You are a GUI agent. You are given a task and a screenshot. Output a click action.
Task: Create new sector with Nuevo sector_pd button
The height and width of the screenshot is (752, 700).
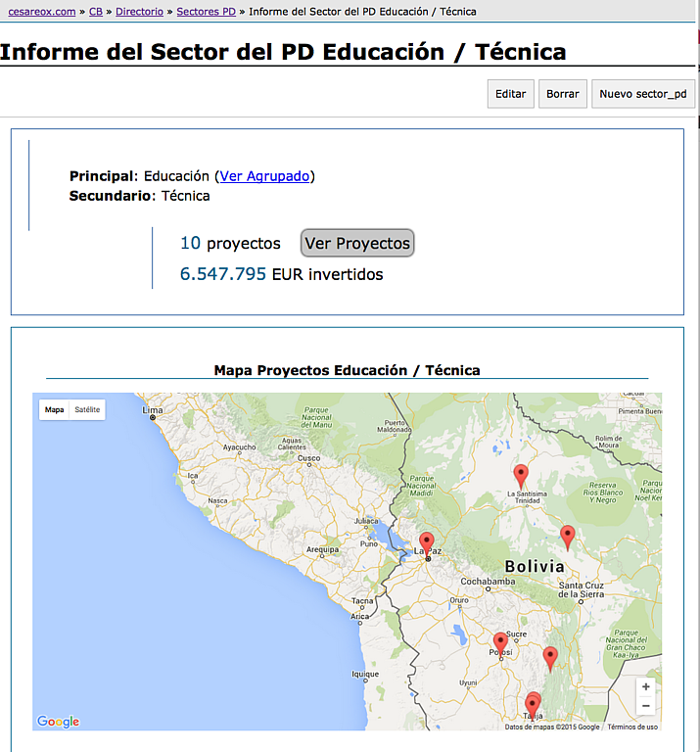[643, 94]
